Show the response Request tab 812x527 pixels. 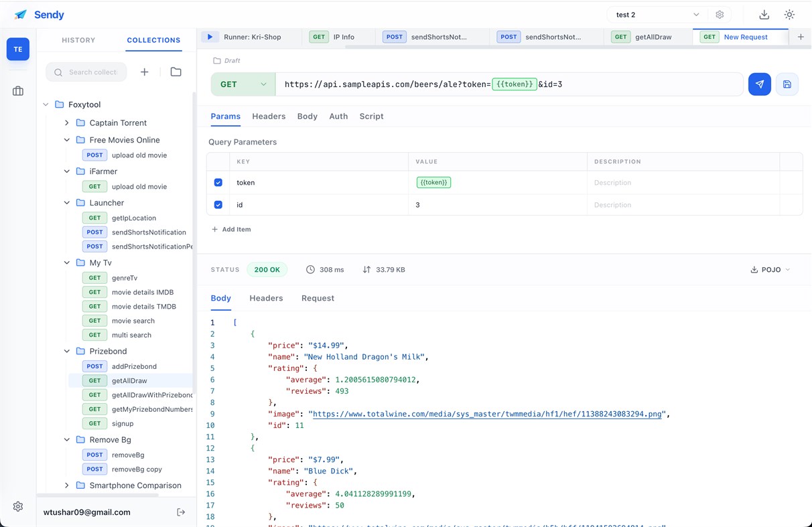(318, 299)
